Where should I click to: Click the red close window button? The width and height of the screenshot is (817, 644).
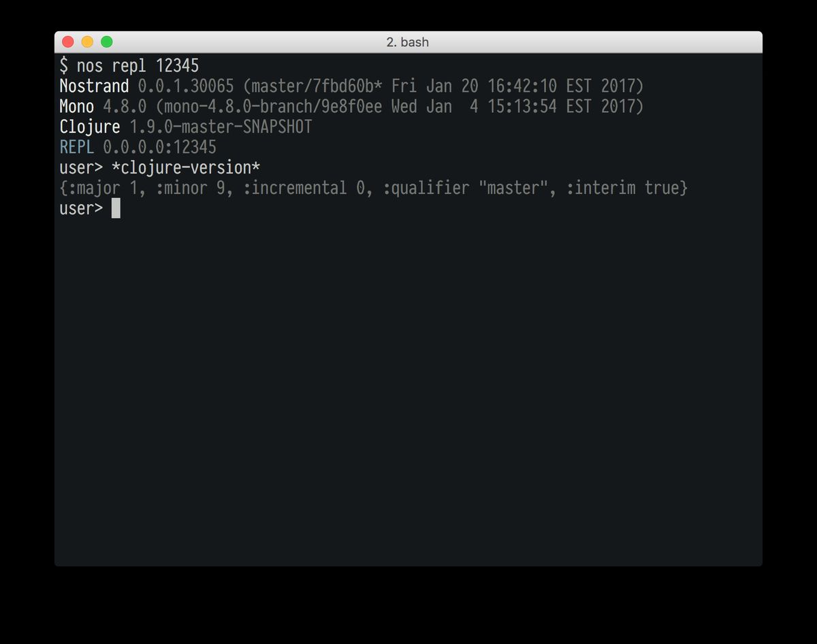[x=68, y=42]
